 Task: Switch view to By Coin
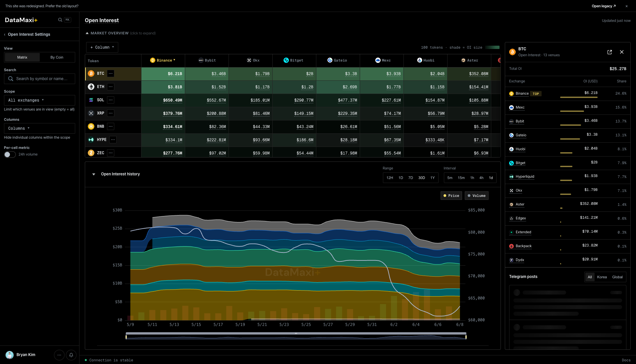coord(57,57)
